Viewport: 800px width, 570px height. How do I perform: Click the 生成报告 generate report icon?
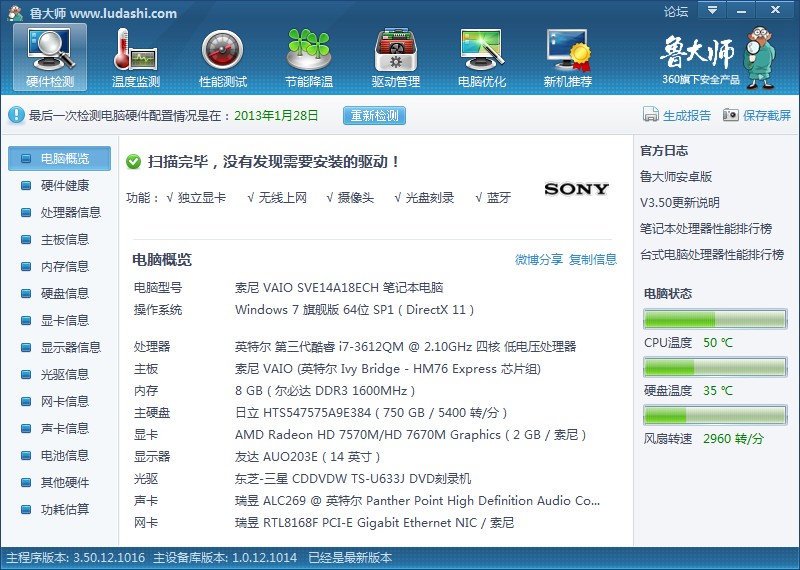pos(651,116)
